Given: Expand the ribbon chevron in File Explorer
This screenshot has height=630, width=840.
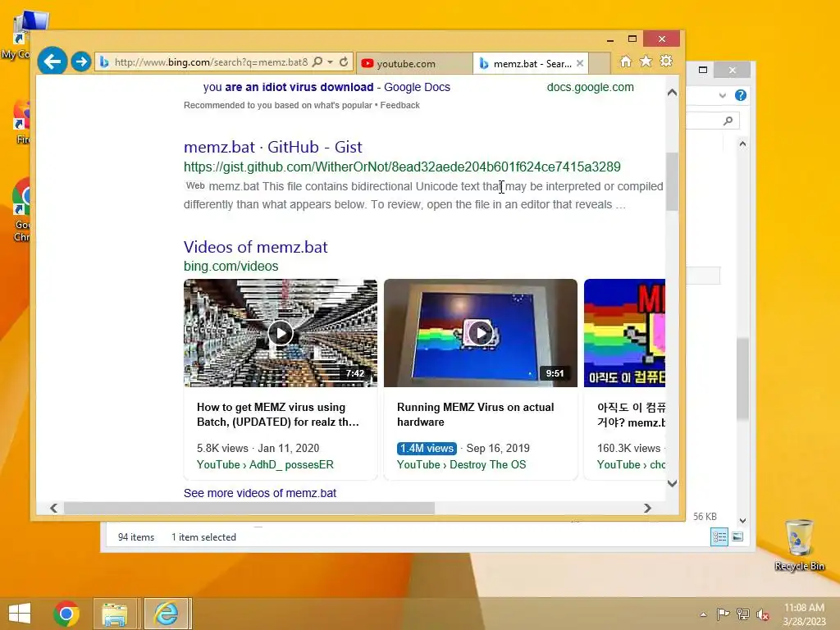Looking at the screenshot, I should 723,95.
